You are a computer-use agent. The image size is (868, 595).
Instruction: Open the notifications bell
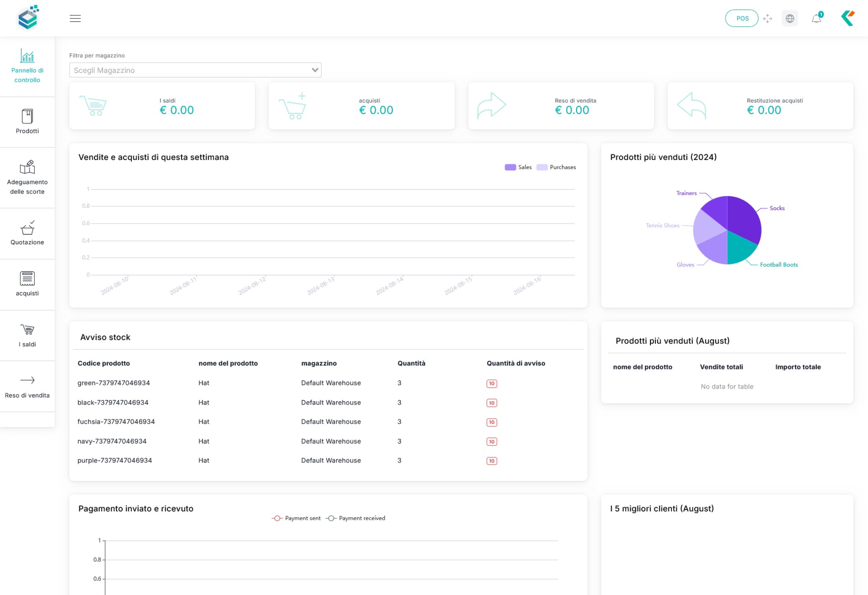[x=816, y=18]
